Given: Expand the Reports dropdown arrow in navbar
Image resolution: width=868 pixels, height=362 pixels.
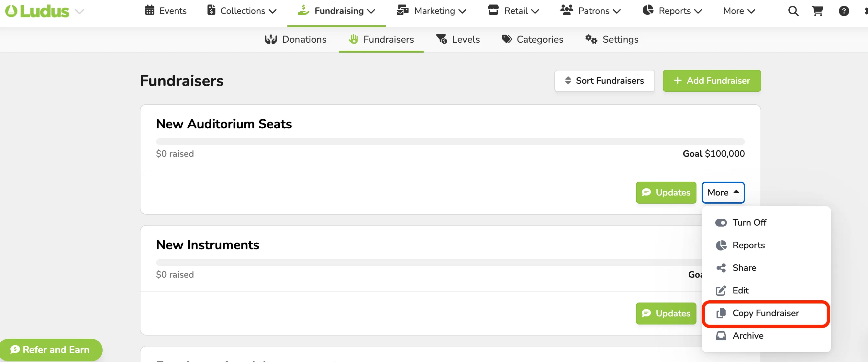Looking at the screenshot, I should [698, 11].
